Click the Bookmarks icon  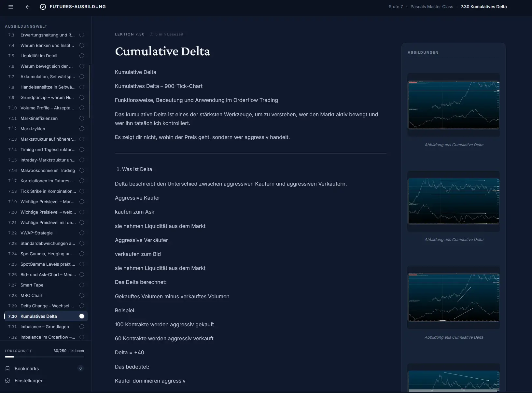point(7,368)
